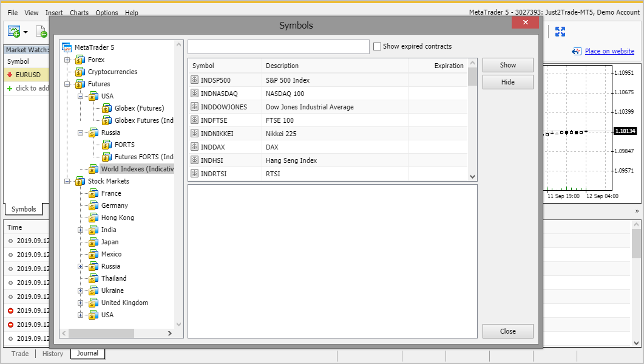Click the INDFTSE symbol row icon
The image size is (644, 364).
coord(195,120)
